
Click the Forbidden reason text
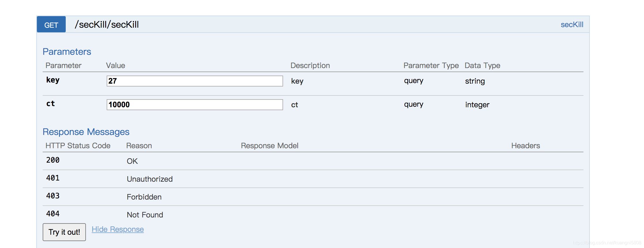pos(144,197)
